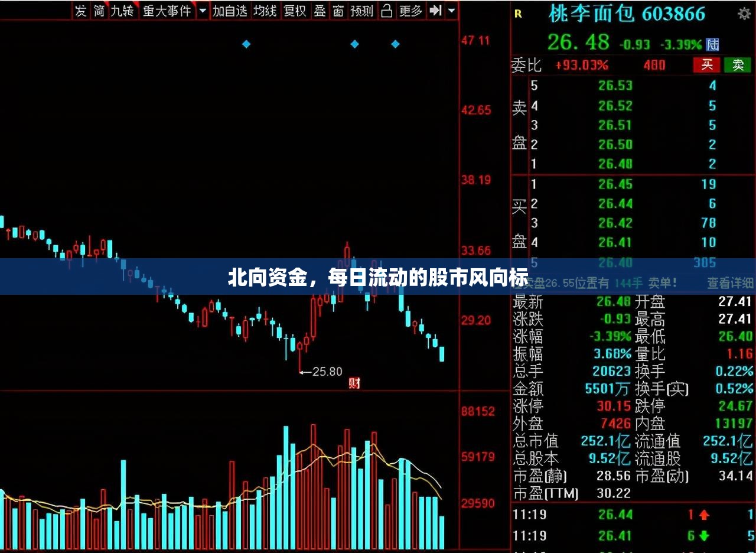Viewport: 756px width, 553px height.
Task: Click the 叠 overlay chart tool
Action: click(320, 10)
